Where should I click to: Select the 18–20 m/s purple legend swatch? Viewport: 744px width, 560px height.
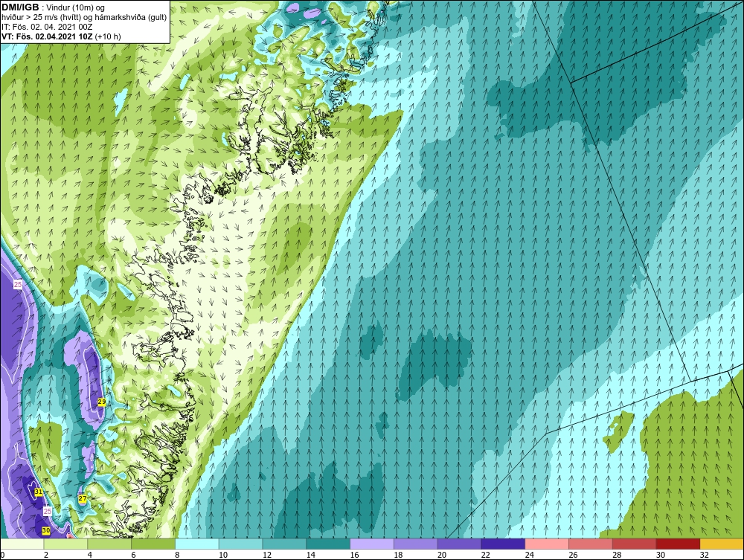pos(416,544)
